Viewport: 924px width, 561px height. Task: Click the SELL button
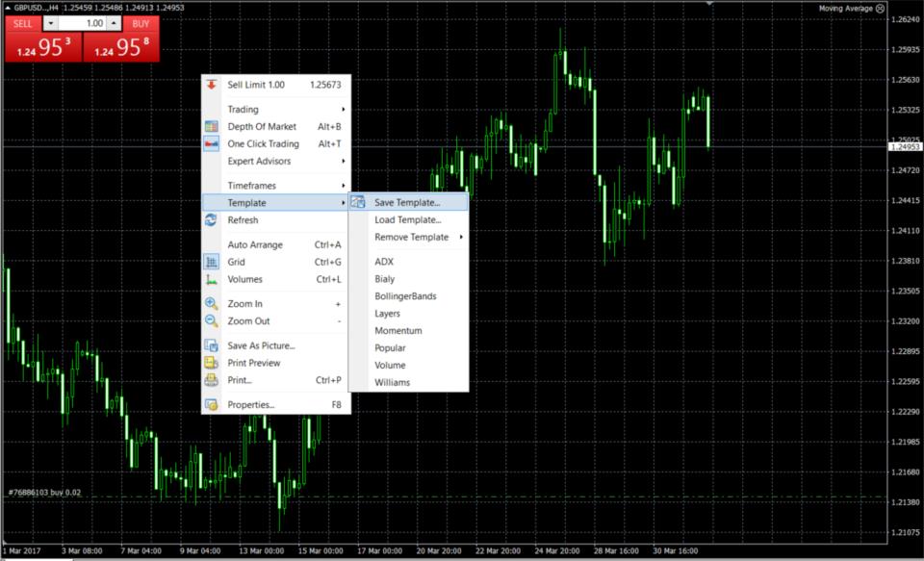click(23, 24)
